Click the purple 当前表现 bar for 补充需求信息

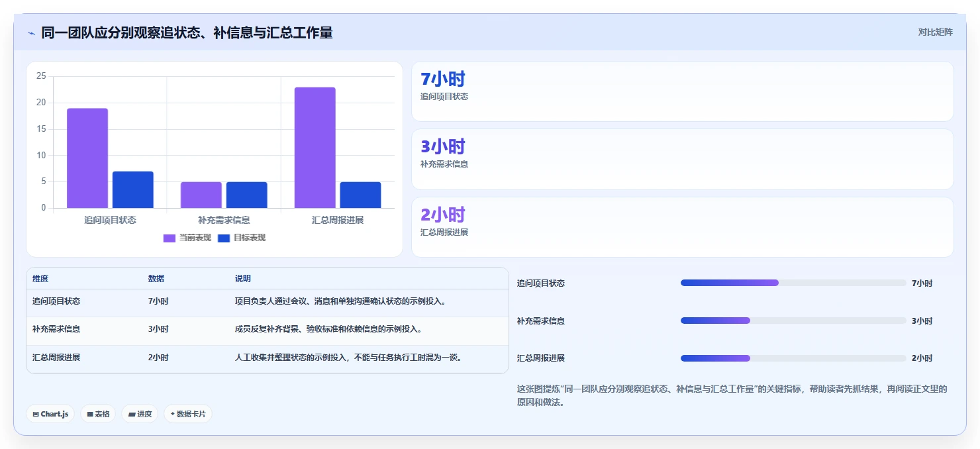(201, 195)
